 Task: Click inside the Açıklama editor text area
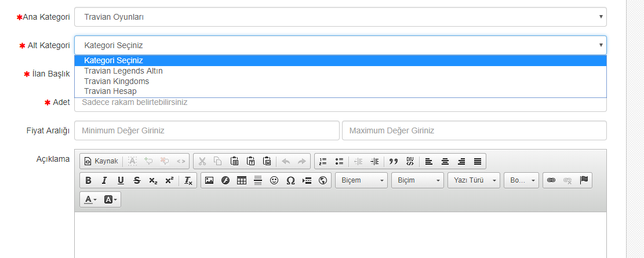pos(340,235)
